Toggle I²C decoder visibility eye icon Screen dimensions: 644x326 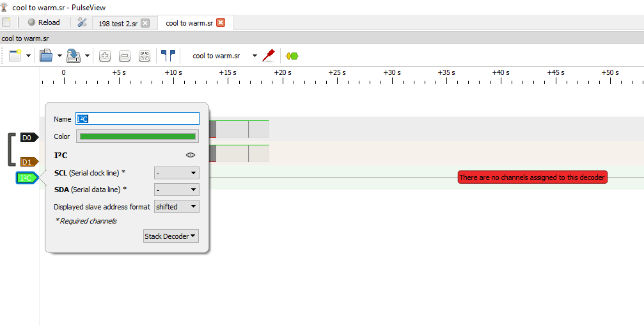click(x=191, y=155)
